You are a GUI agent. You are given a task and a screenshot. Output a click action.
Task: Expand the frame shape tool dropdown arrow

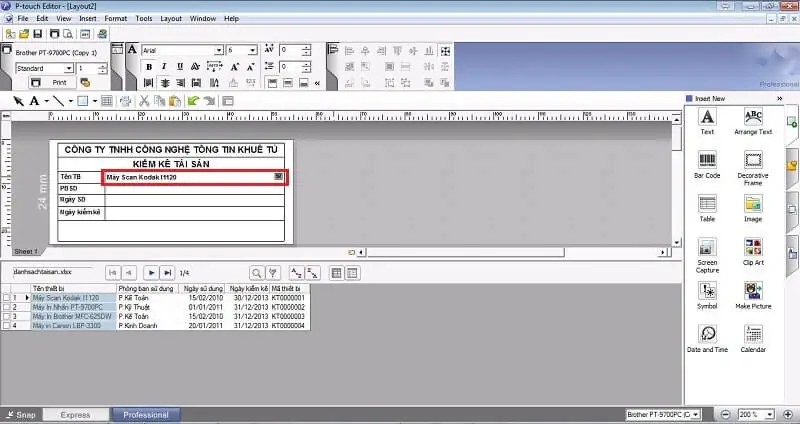95,101
